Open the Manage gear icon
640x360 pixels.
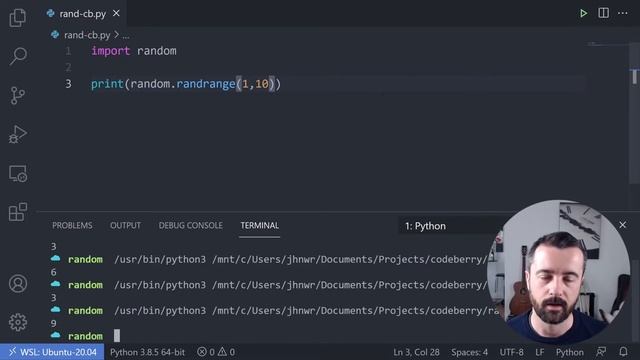click(x=18, y=322)
